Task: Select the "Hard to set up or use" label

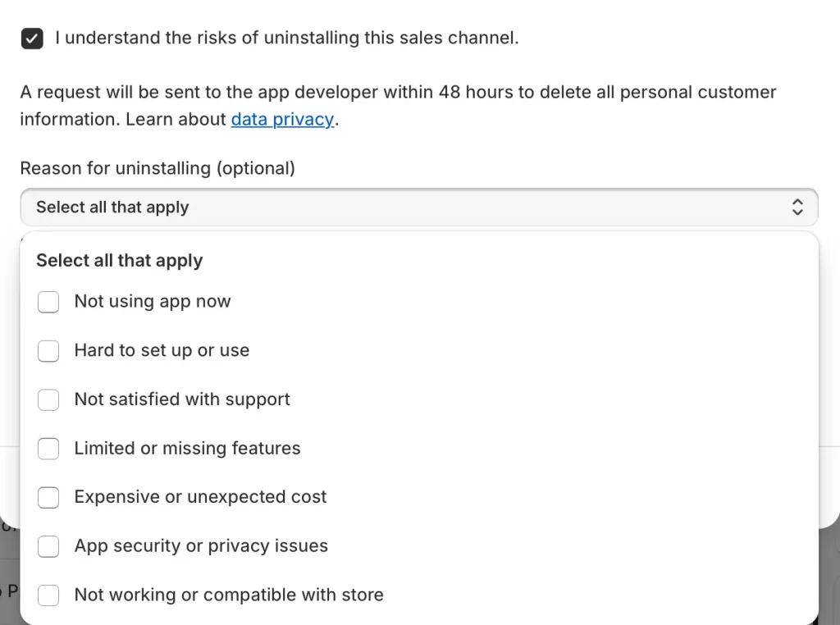Action: [162, 350]
